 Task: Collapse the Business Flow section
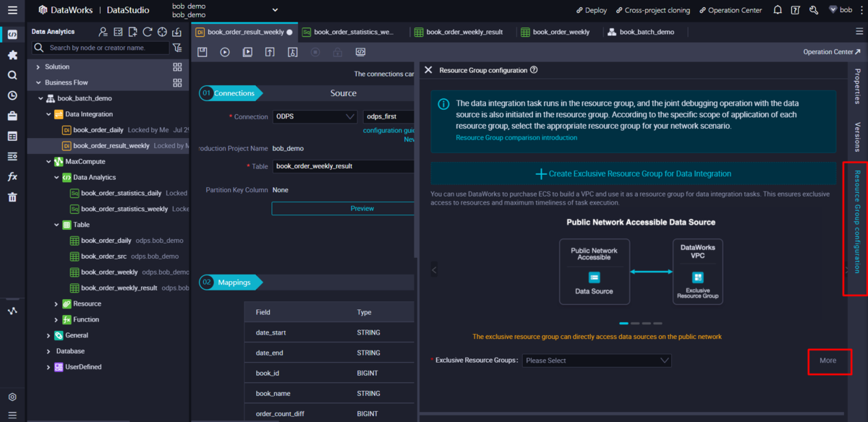(38, 82)
